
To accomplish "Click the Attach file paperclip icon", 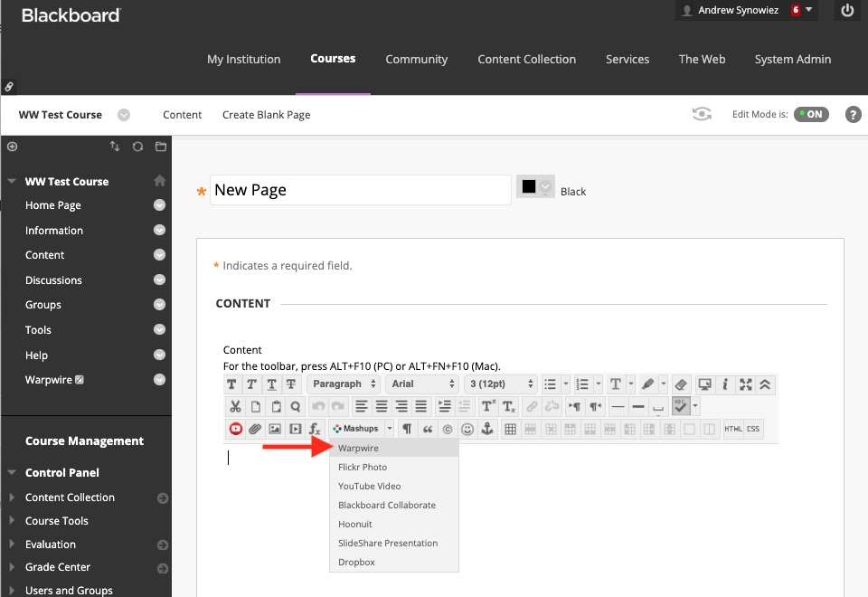I will (255, 429).
